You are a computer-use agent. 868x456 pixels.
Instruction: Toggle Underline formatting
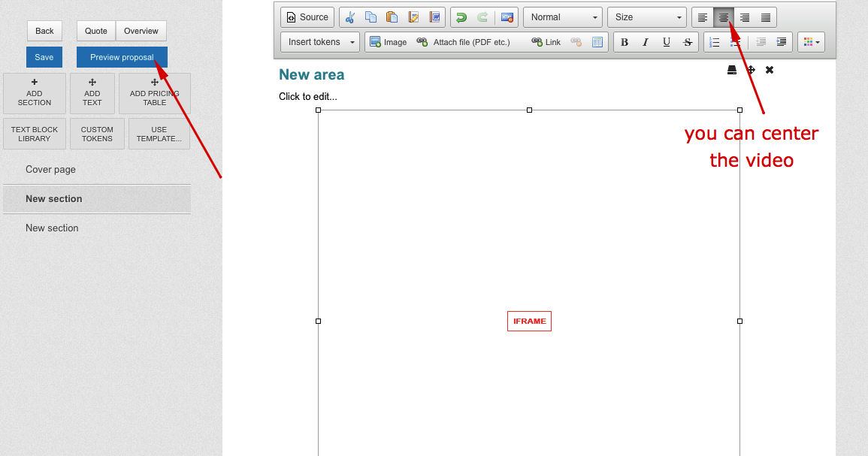pos(667,42)
